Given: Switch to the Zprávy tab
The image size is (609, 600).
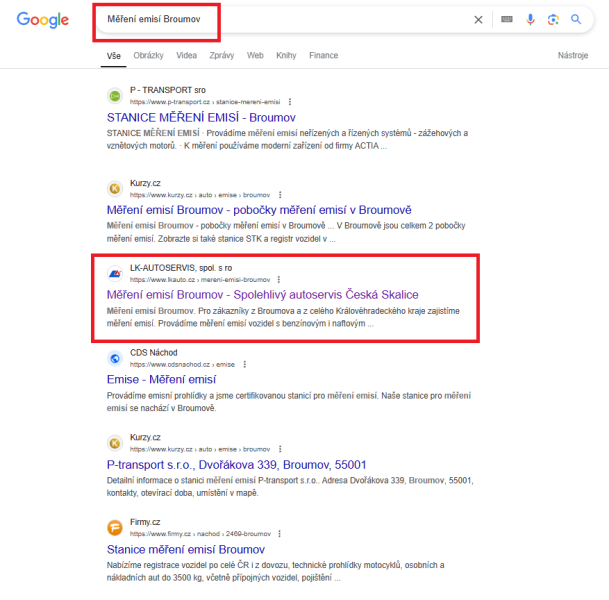Looking at the screenshot, I should click(x=222, y=56).
